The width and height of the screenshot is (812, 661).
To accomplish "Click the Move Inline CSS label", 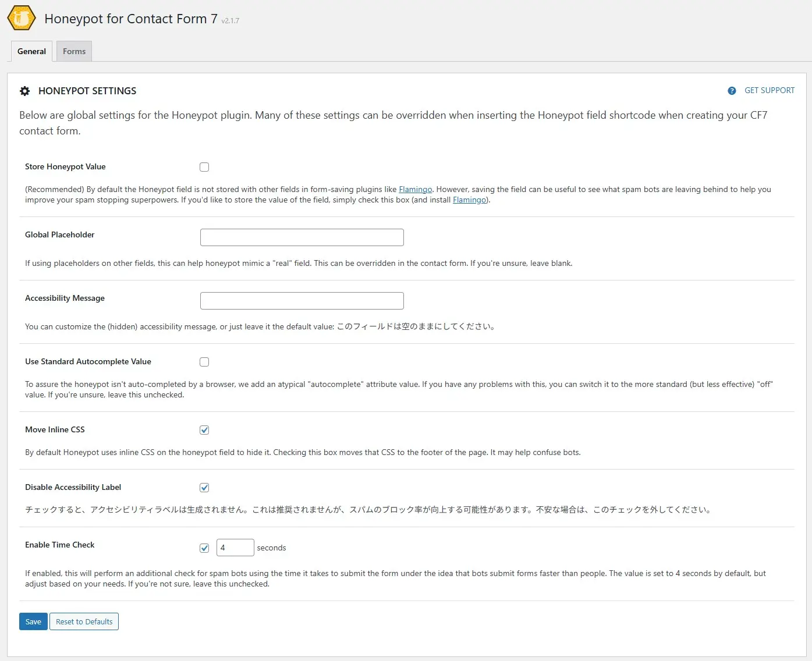I will 55,429.
